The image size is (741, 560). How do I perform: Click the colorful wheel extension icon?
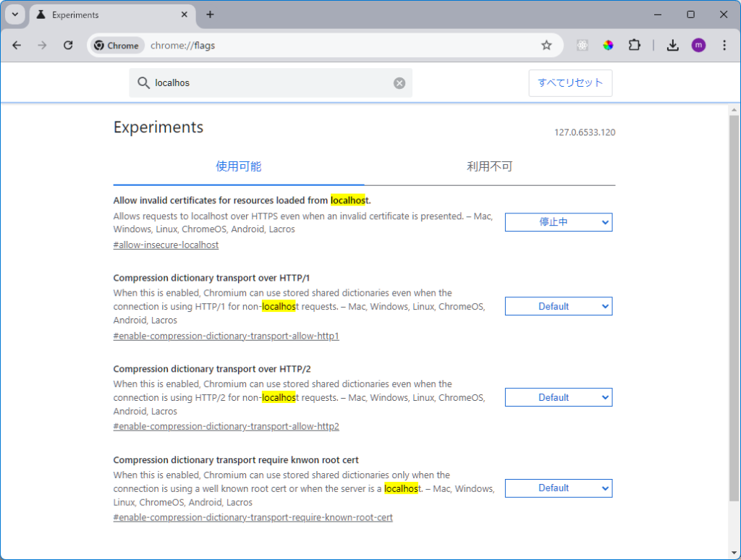(x=608, y=45)
